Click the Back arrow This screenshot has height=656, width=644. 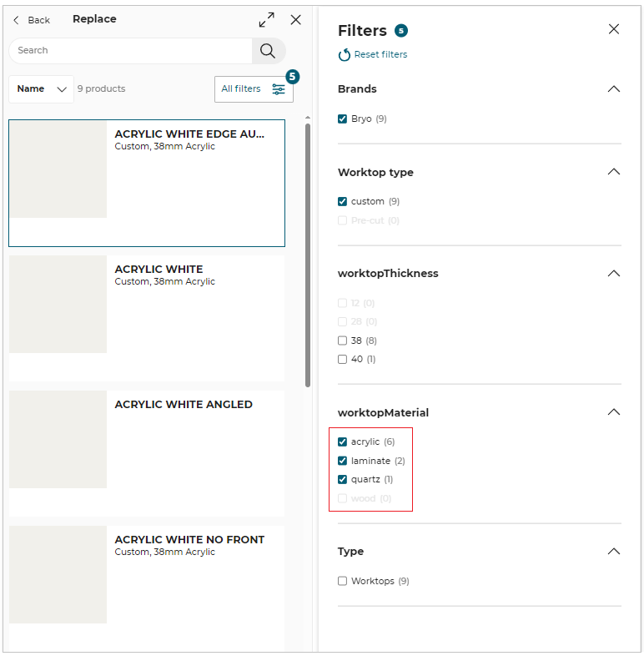click(x=17, y=20)
